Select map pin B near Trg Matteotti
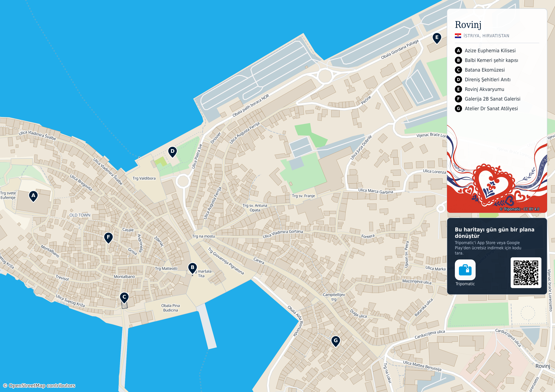The image size is (555, 392). point(192,268)
